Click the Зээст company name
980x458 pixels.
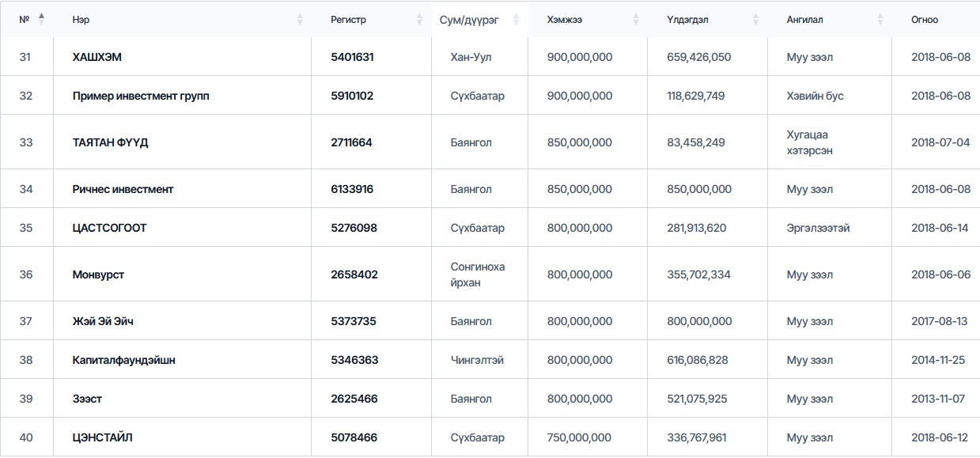pos(87,399)
